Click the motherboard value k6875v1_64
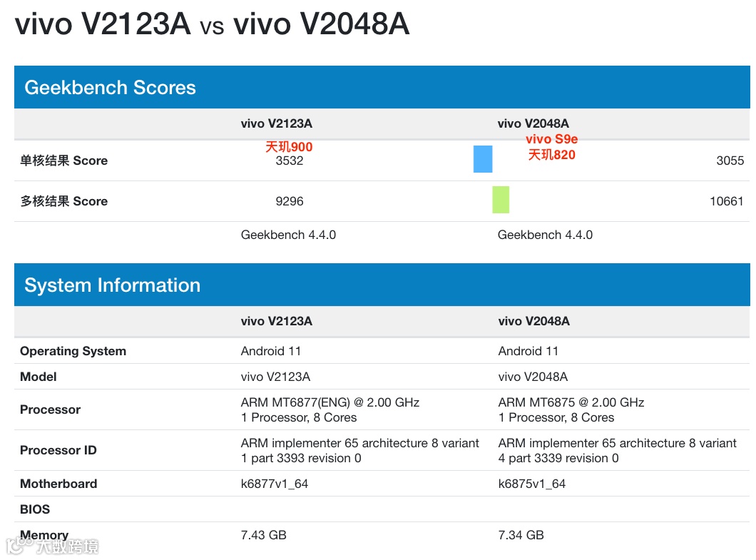 click(532, 484)
